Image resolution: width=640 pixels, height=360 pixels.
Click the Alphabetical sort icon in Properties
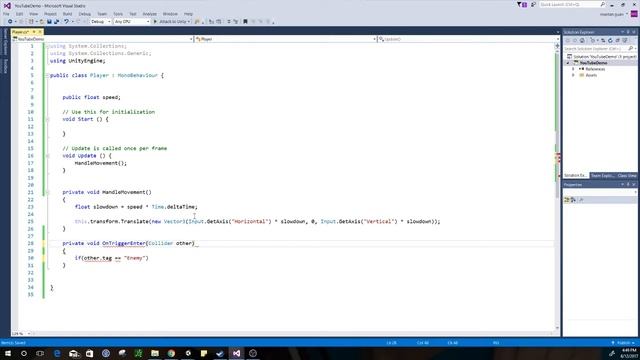point(573,200)
